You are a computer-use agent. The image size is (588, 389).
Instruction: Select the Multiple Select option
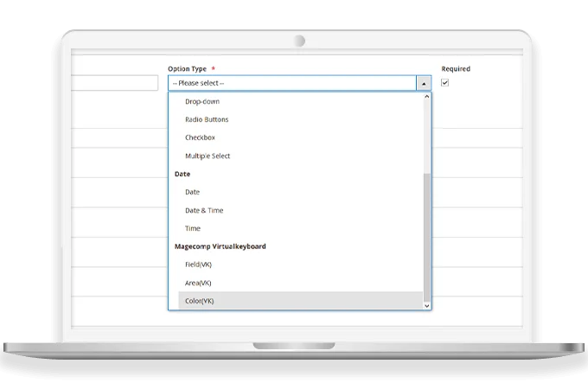point(208,156)
